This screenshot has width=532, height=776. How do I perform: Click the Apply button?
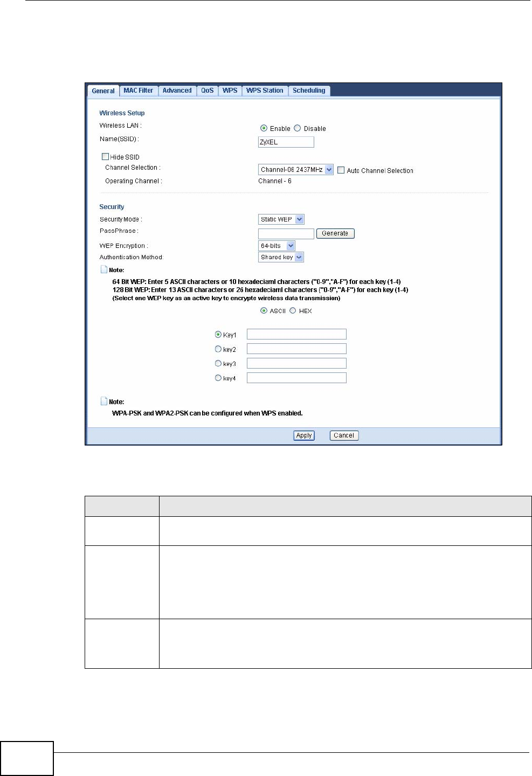[x=304, y=435]
